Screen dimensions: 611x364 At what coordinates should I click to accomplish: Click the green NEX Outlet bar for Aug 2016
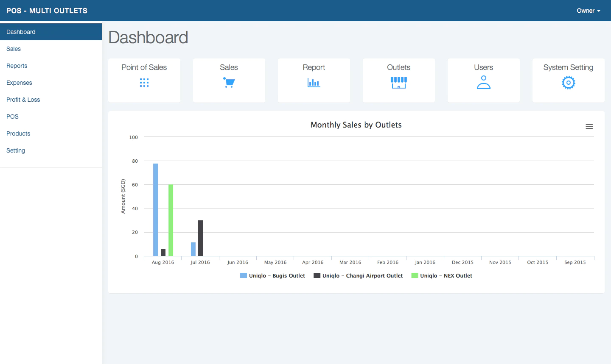click(171, 220)
